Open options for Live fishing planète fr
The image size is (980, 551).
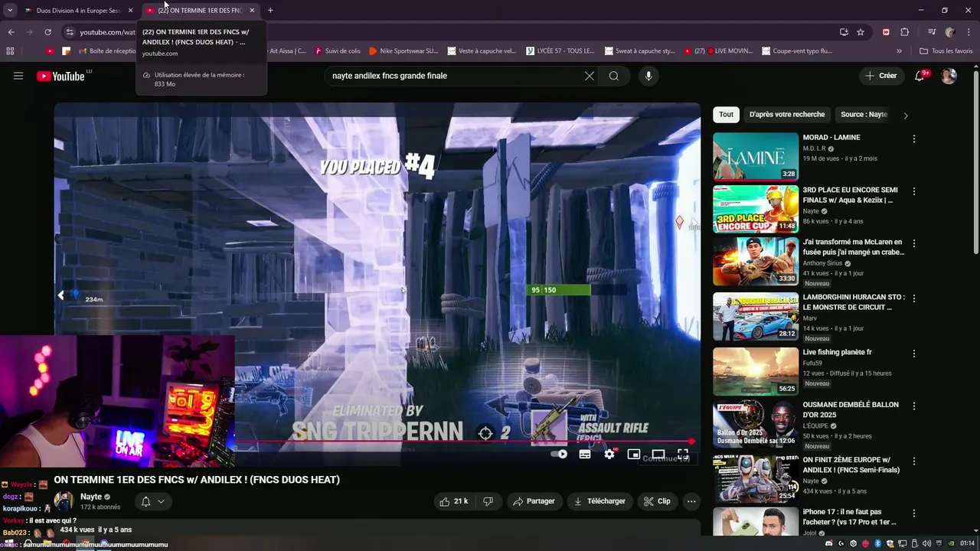click(913, 354)
